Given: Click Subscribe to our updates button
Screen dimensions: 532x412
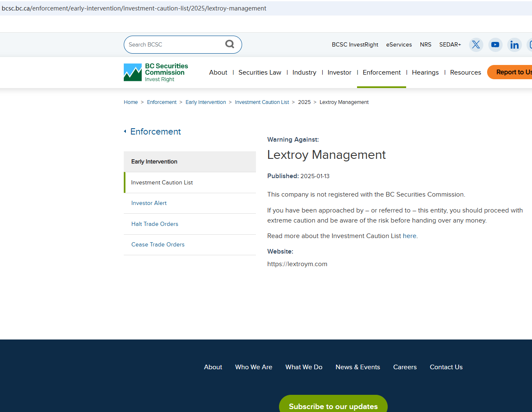Looking at the screenshot, I should tap(333, 404).
